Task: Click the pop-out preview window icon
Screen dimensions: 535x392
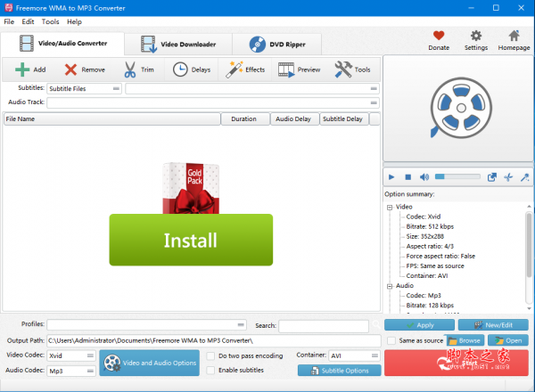Action: tap(491, 177)
